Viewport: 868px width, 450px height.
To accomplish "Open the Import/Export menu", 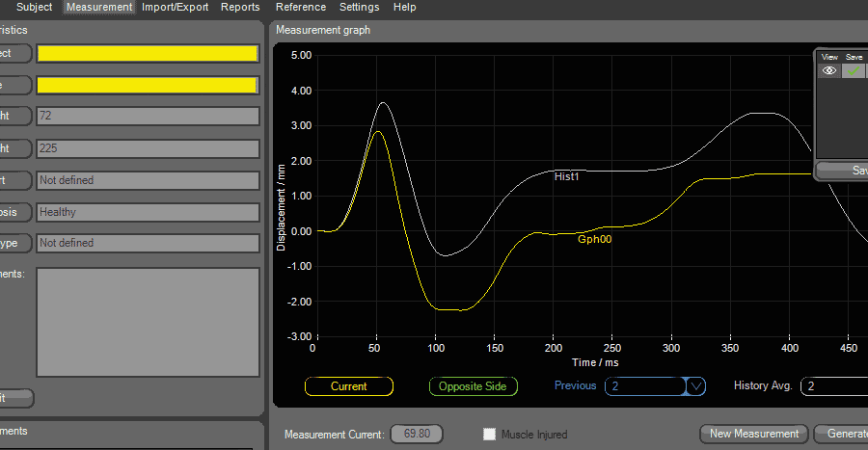I will [x=175, y=7].
